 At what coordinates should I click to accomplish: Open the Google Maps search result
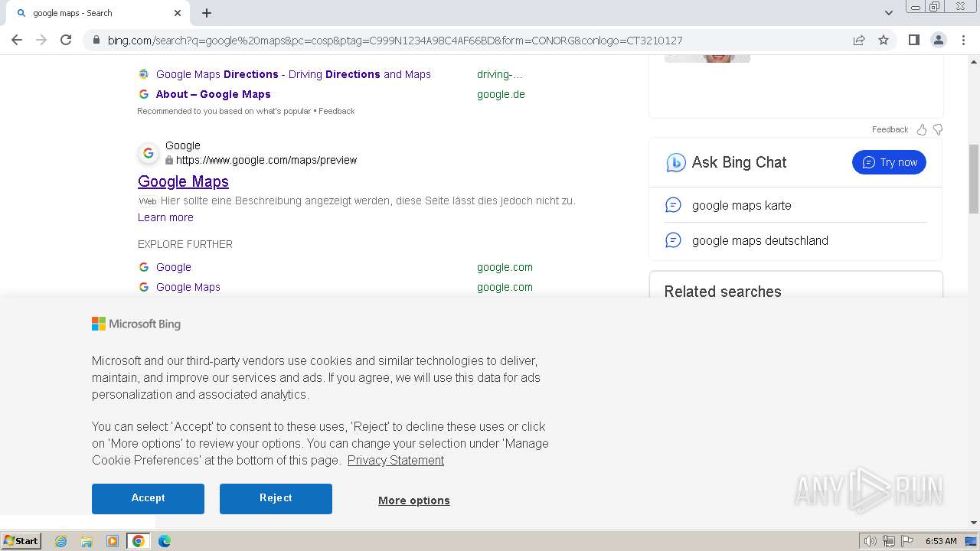[183, 181]
